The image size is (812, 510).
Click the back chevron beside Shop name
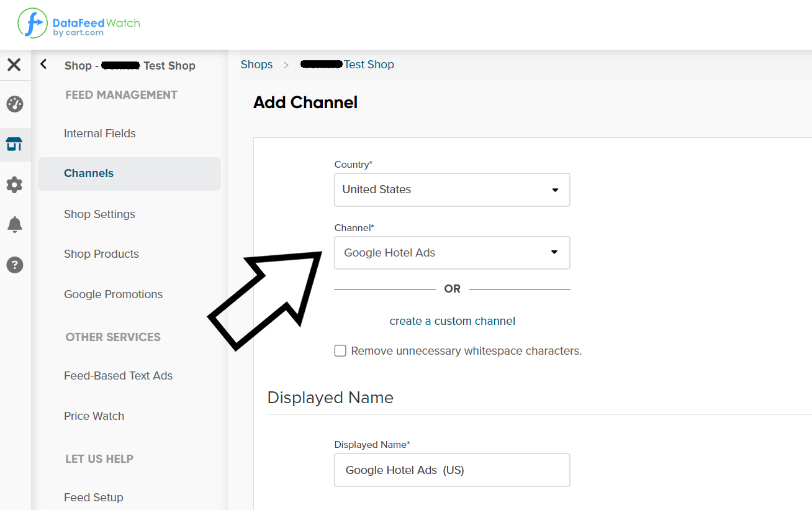(x=43, y=64)
